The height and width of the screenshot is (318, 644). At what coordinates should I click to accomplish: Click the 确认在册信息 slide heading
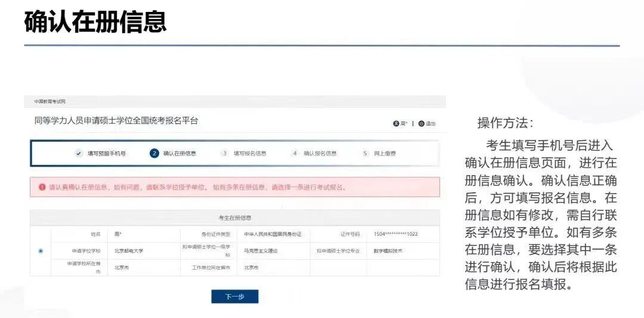point(95,21)
